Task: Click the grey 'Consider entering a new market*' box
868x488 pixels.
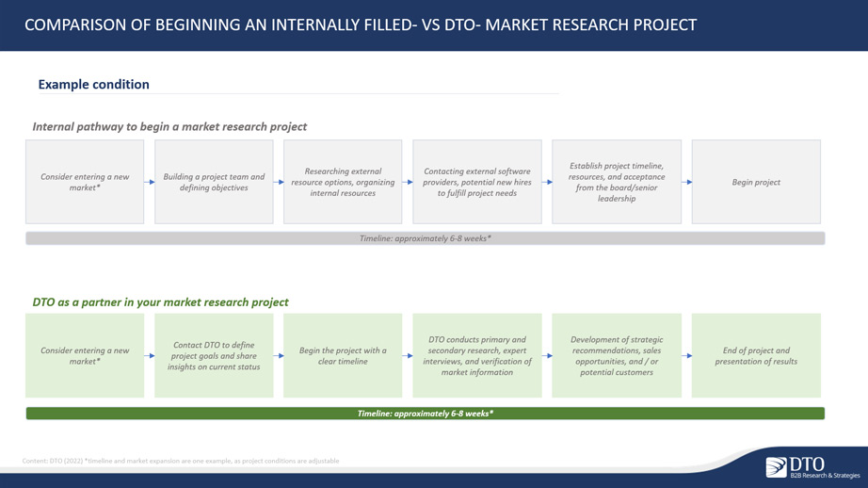Action: point(85,182)
